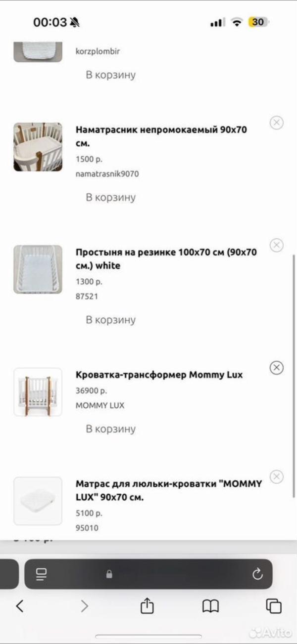Remove Матрас для люльки-кроватки item
This screenshot has height=644, width=297.
pos(276,476)
